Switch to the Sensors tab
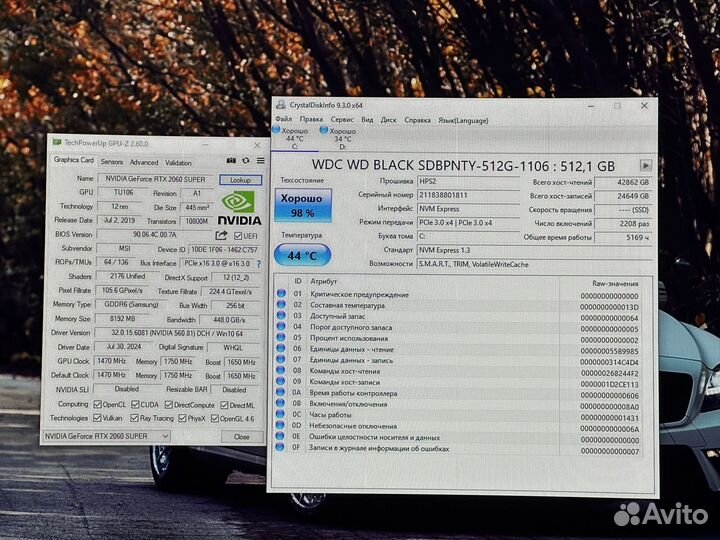The image size is (720, 540). (112, 161)
